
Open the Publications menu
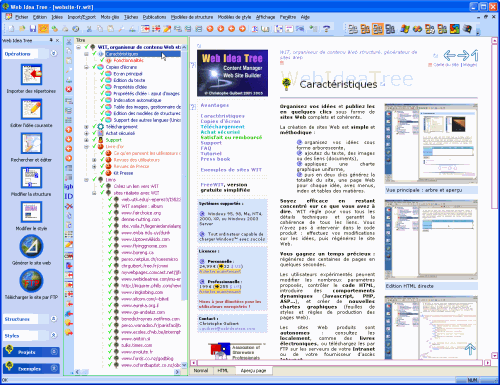coord(154,17)
